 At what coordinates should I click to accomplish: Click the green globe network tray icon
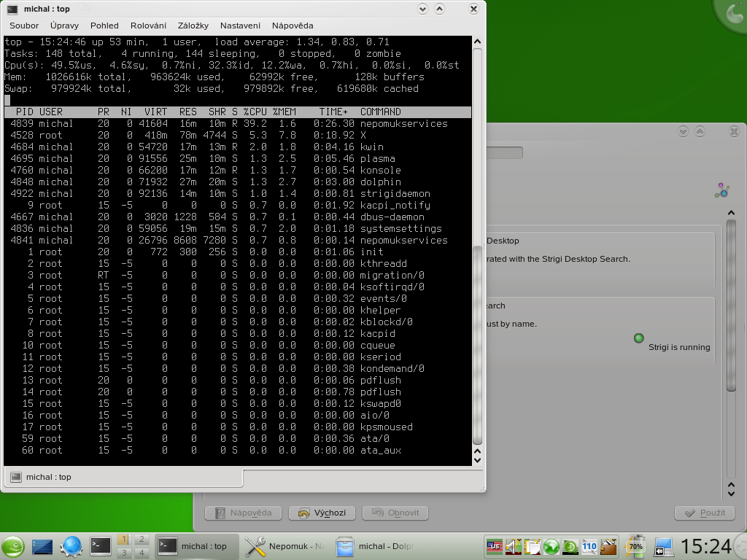pyautogui.click(x=551, y=546)
